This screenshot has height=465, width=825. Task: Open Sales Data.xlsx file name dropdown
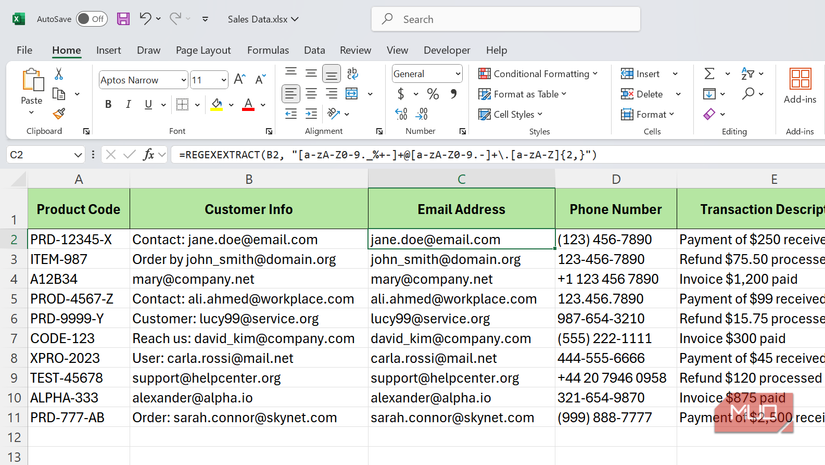tap(263, 19)
